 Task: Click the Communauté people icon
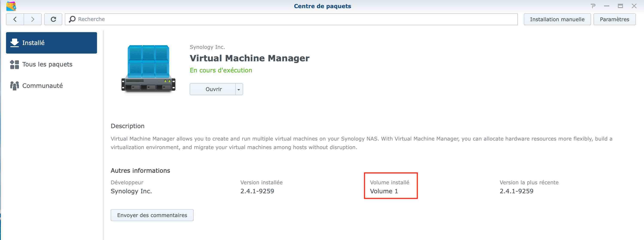(15, 85)
